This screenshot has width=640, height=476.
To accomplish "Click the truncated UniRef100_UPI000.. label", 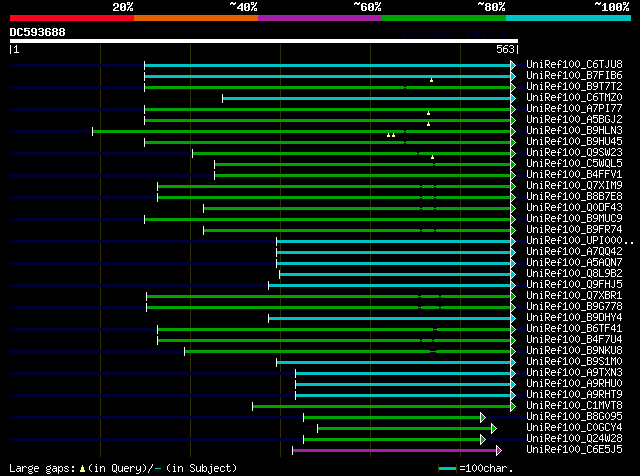I will pos(580,241).
